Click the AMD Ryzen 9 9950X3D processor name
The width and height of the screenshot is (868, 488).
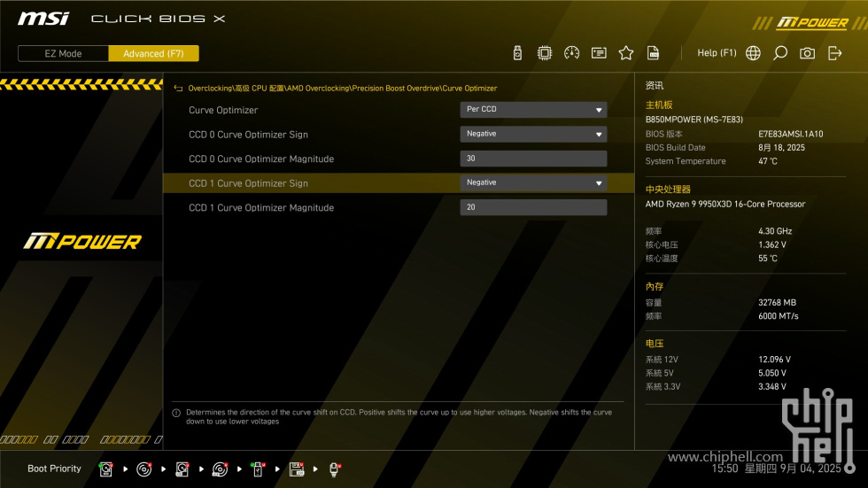pos(725,205)
